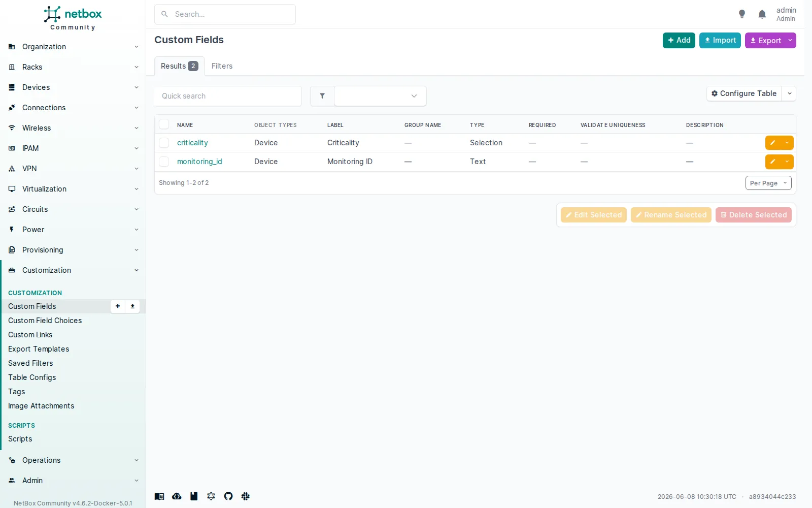Open Table Configs in sidebar
The width and height of the screenshot is (812, 508).
(32, 377)
